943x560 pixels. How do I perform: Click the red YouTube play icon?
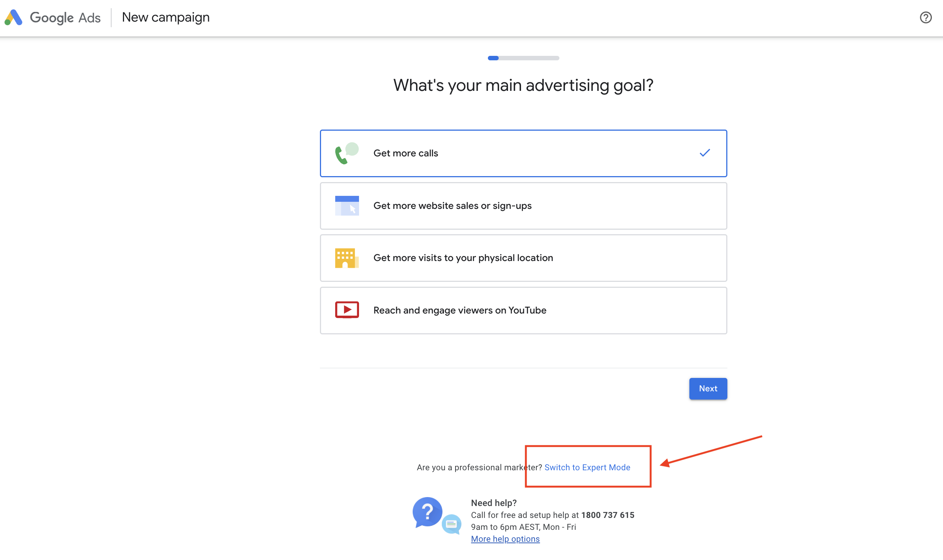pyautogui.click(x=346, y=310)
